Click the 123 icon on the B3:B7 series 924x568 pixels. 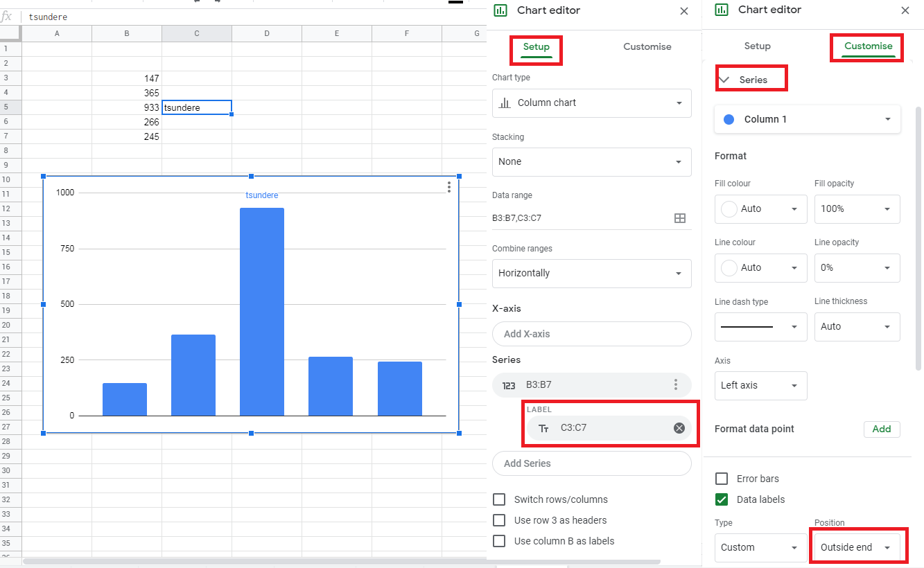pos(510,384)
